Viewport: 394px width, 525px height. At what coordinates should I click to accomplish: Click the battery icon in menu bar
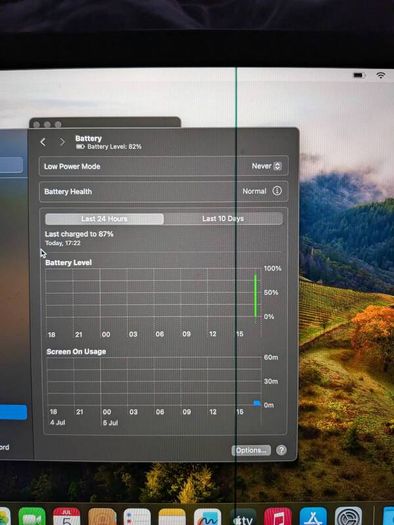click(x=359, y=75)
